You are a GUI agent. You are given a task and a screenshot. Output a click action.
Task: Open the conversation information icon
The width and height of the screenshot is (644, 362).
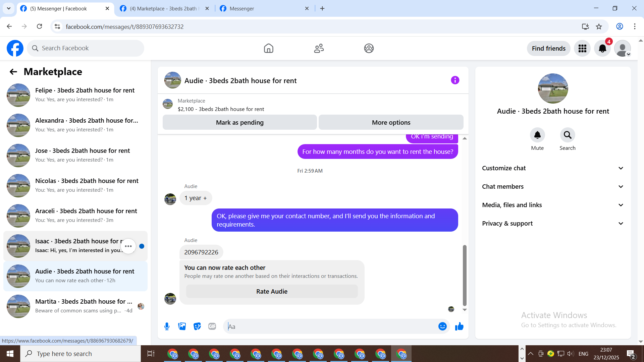(455, 80)
